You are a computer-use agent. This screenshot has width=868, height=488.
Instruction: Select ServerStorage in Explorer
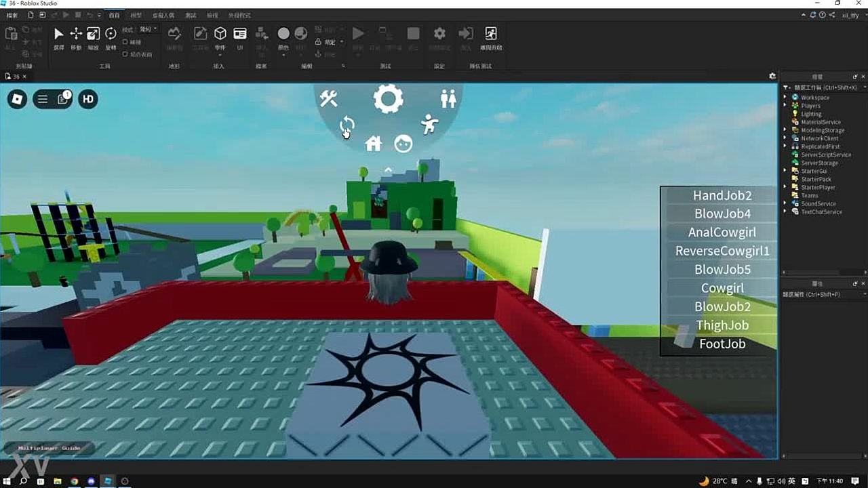(x=819, y=163)
